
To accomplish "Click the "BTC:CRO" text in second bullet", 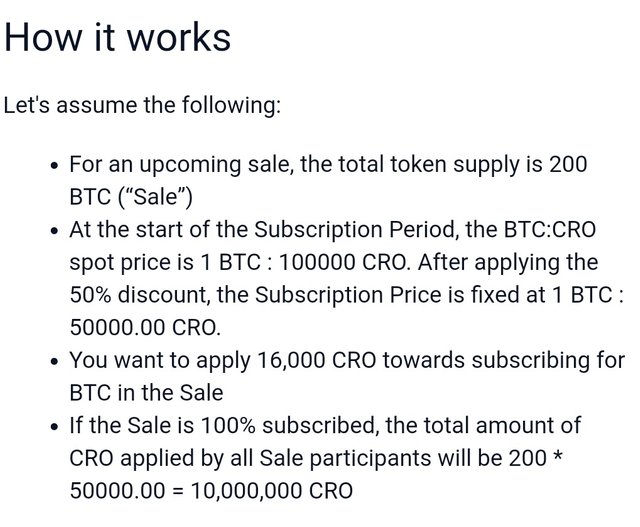I will click(550, 230).
